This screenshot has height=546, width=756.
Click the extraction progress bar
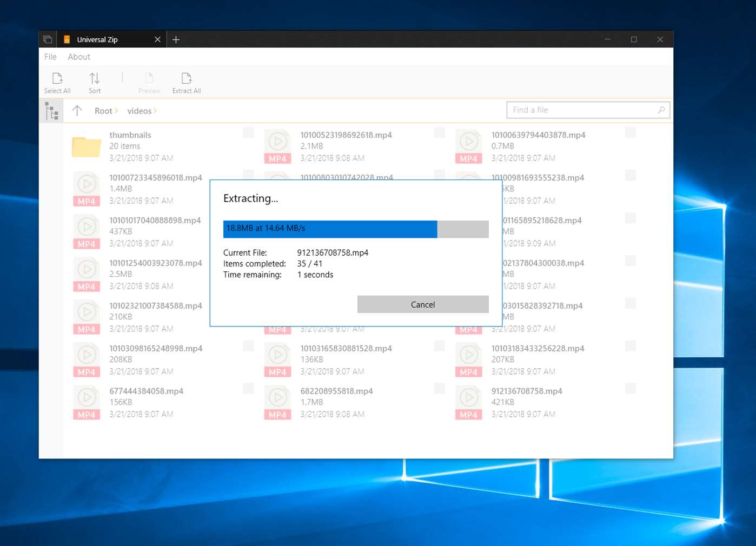pyautogui.click(x=356, y=229)
